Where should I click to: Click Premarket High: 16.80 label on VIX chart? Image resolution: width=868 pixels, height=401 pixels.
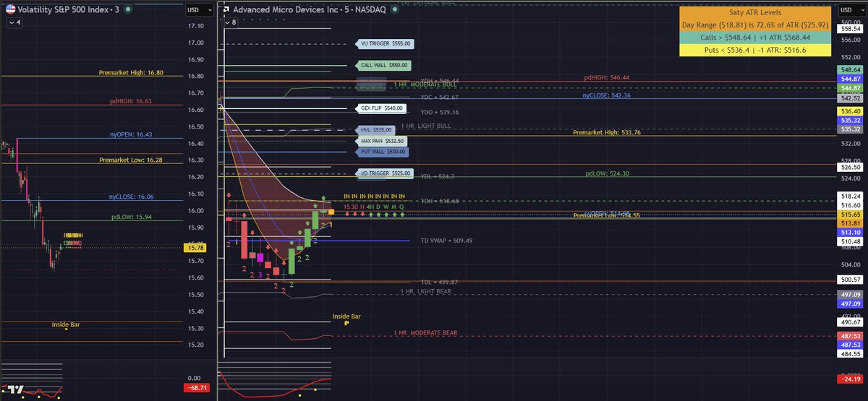point(131,73)
